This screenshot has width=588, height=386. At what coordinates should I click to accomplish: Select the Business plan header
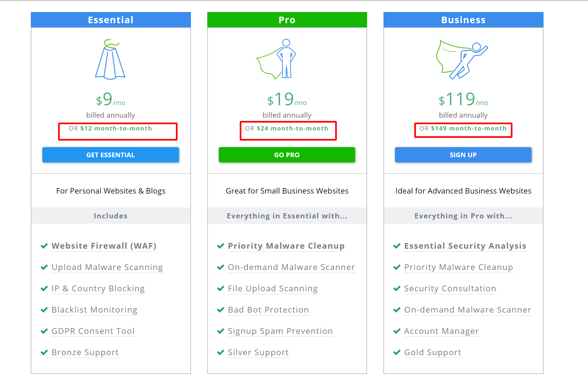click(x=463, y=19)
